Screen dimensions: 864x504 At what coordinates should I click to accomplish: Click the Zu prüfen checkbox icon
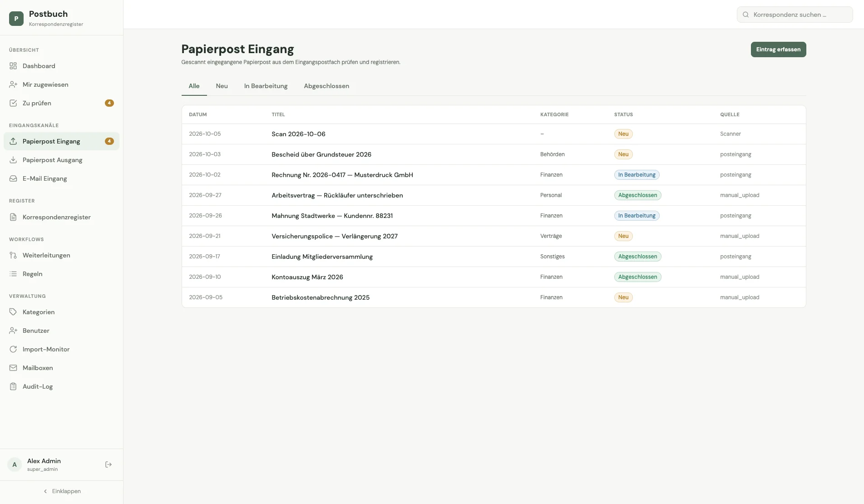pyautogui.click(x=13, y=103)
